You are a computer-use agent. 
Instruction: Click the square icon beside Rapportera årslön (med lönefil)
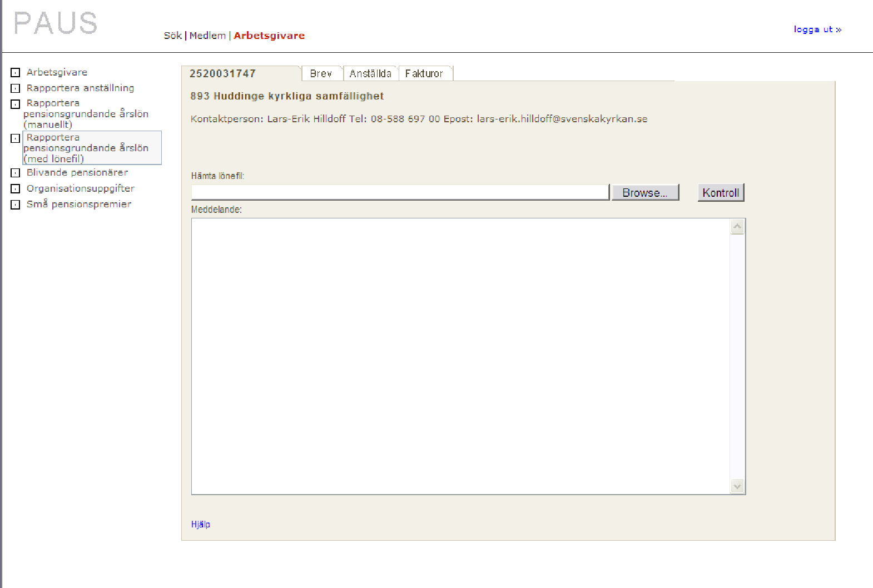click(x=16, y=138)
